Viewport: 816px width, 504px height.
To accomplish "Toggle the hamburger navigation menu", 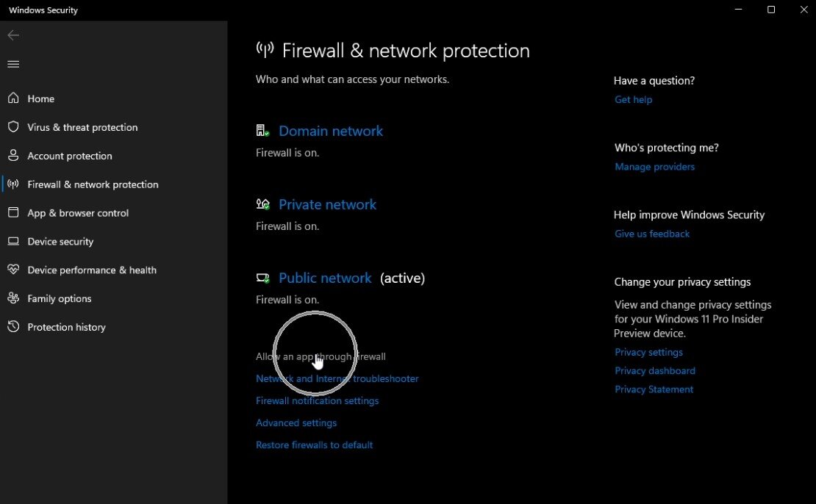I will click(x=13, y=64).
